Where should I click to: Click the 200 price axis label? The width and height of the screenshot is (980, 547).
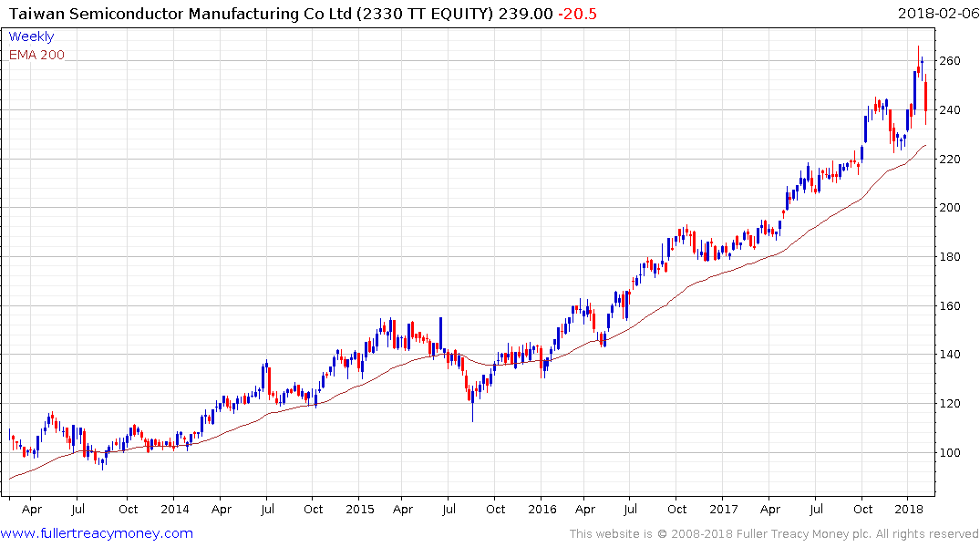pyautogui.click(x=950, y=208)
